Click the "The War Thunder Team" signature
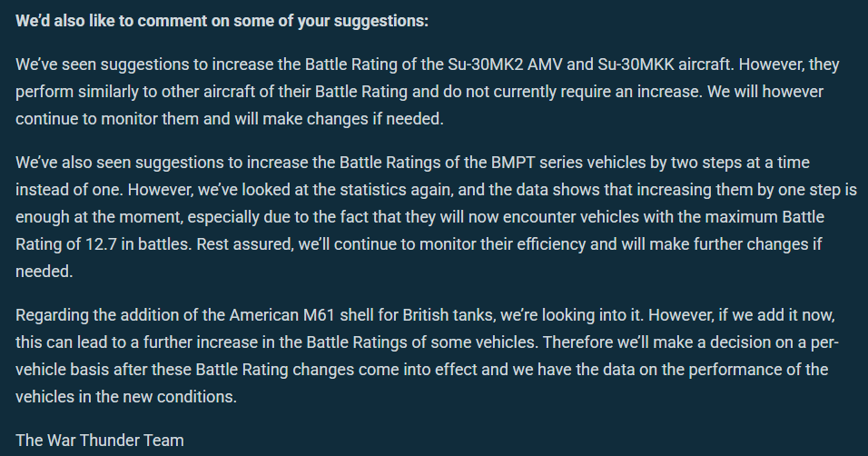Screen dimensions: 868x456 point(100,441)
